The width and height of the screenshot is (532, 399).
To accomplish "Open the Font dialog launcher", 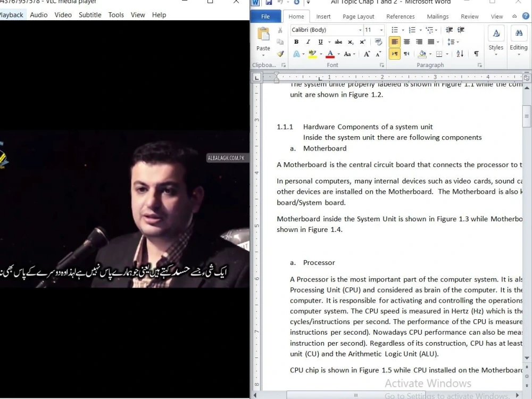I will [x=381, y=65].
